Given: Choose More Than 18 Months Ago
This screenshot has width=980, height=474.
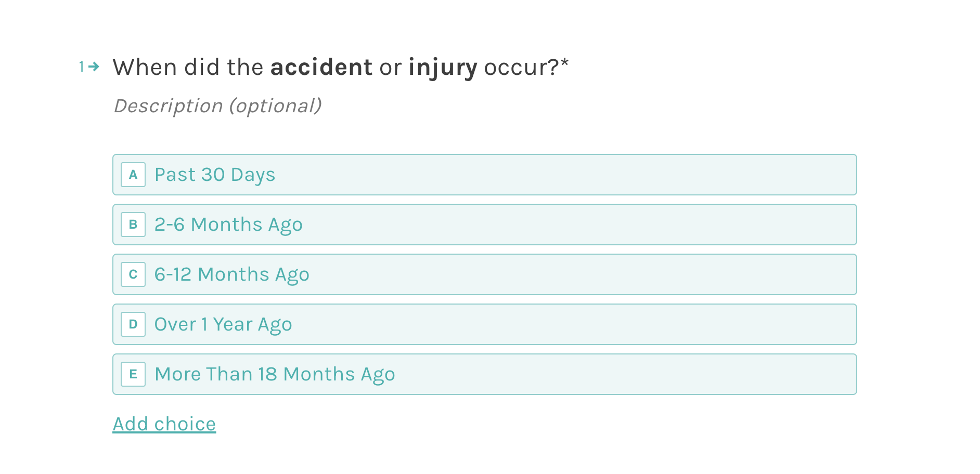Looking at the screenshot, I should coord(485,374).
